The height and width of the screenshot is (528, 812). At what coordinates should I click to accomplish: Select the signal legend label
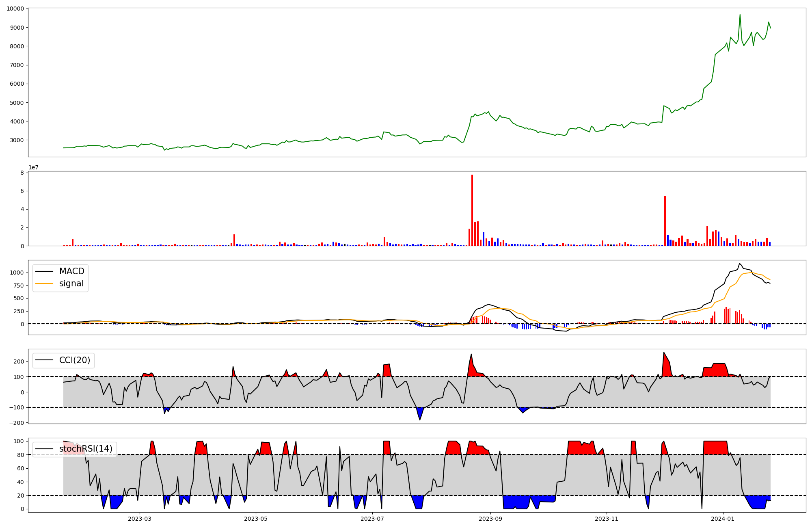(71, 283)
